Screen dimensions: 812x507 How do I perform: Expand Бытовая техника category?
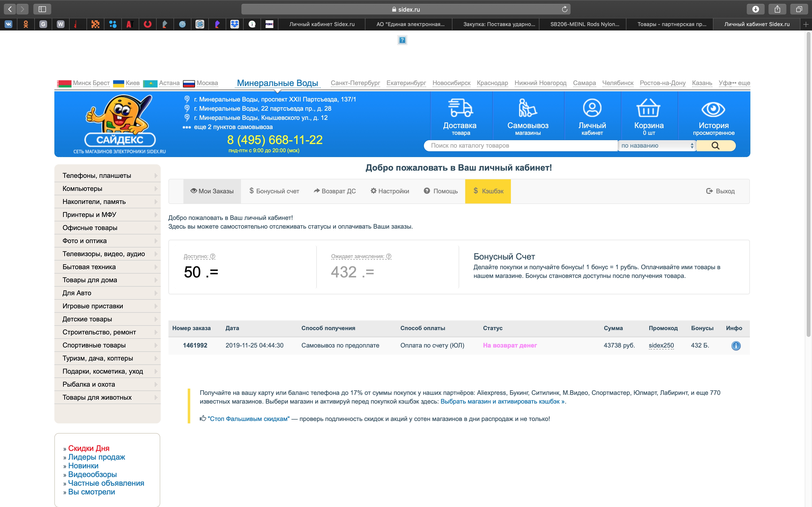[x=107, y=267]
